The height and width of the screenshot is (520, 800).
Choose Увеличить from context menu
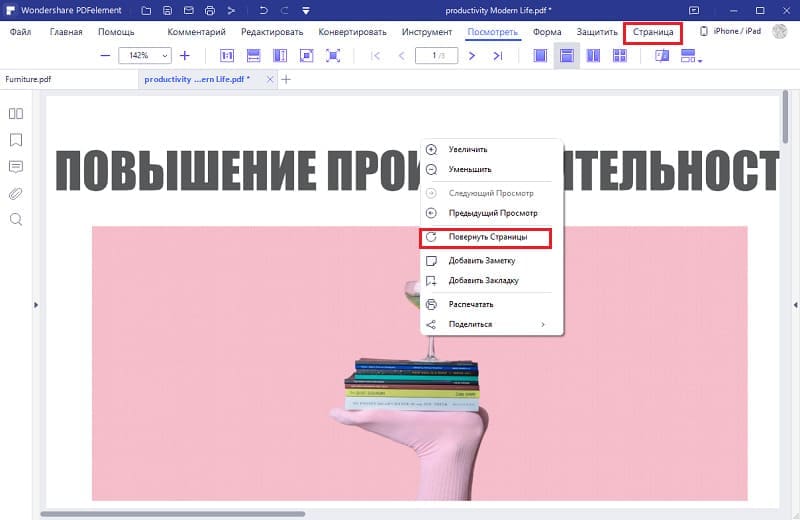coord(491,150)
